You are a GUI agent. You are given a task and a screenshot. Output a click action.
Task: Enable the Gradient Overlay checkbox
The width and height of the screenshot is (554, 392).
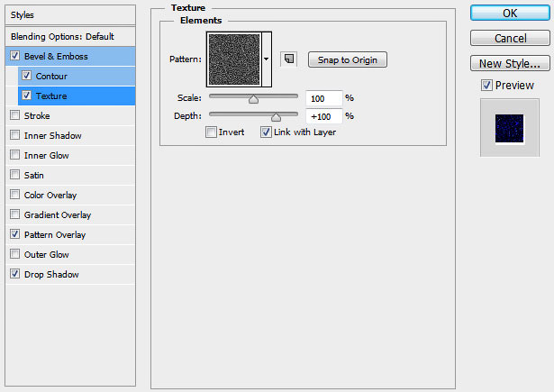14,214
